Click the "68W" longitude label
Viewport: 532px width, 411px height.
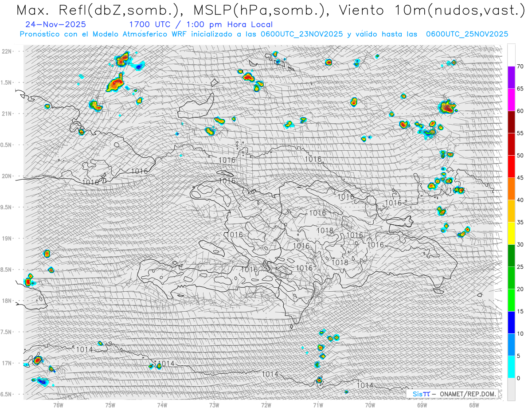click(x=473, y=405)
